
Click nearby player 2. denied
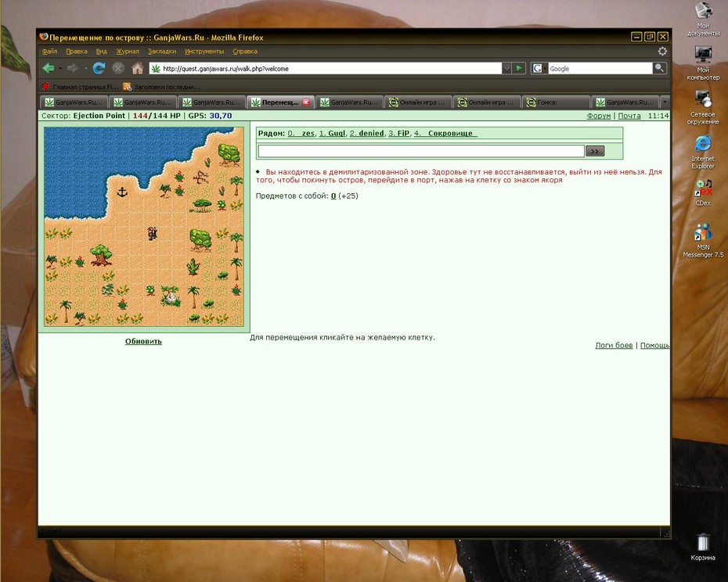(x=367, y=133)
